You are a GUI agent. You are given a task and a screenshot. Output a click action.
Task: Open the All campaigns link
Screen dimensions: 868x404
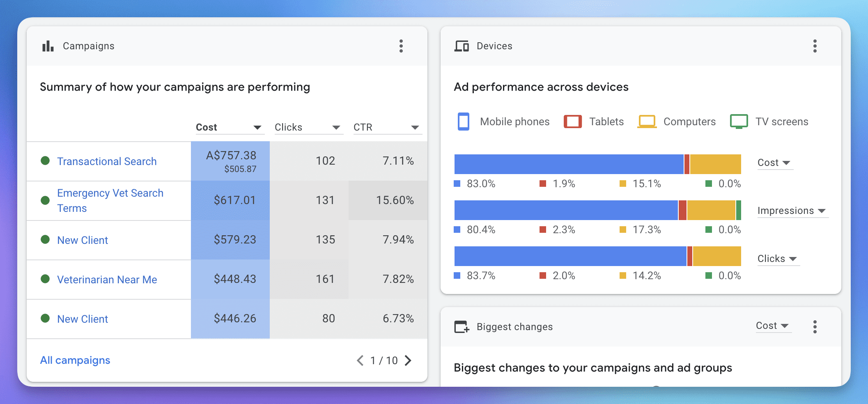(x=75, y=360)
